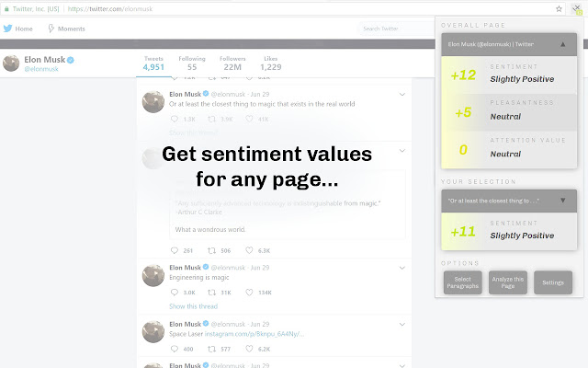The height and width of the screenshot is (368, 588).
Task: Click the 'Engineering is magic' tweet text
Action: tap(198, 278)
